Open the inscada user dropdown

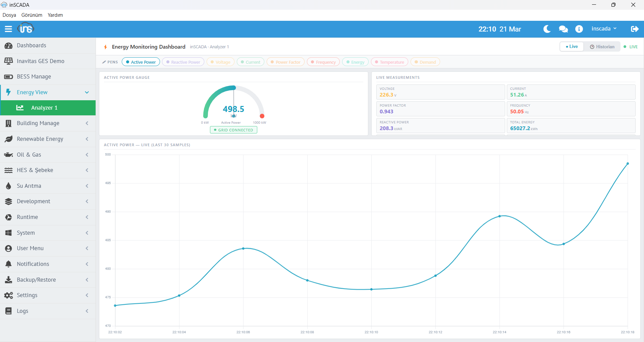604,29
